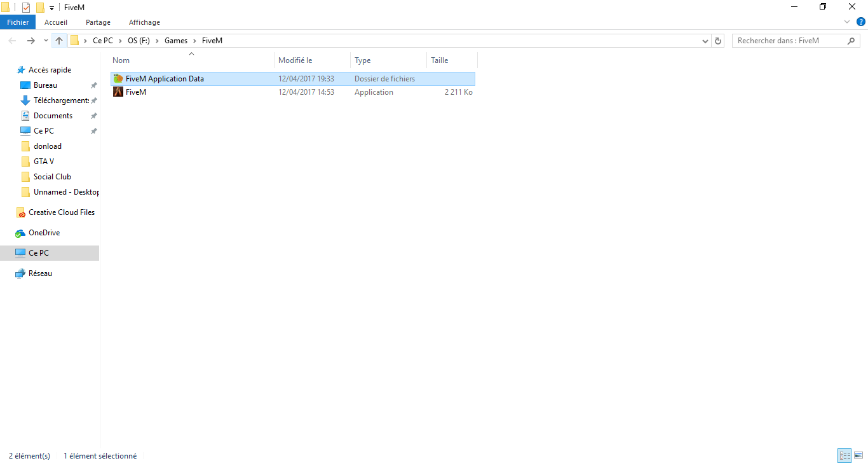Go up one level to Games
This screenshot has height=463, width=868.
coord(59,41)
